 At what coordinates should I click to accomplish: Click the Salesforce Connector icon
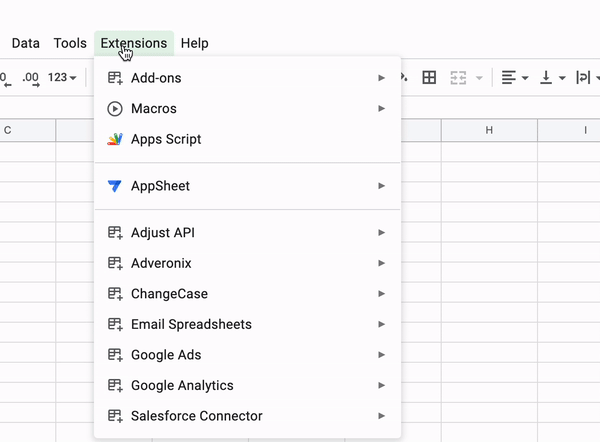coord(115,416)
